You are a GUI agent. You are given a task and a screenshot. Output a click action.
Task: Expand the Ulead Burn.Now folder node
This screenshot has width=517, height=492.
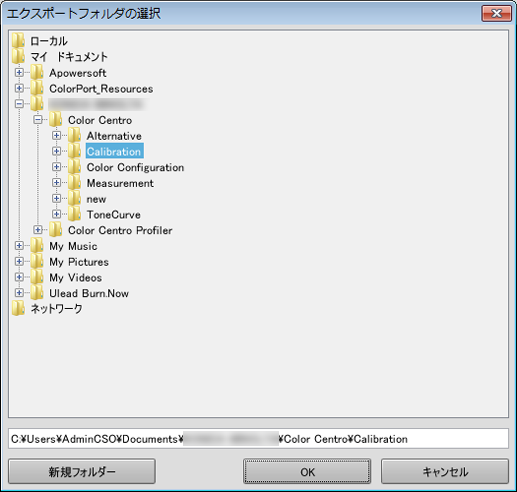click(x=19, y=293)
